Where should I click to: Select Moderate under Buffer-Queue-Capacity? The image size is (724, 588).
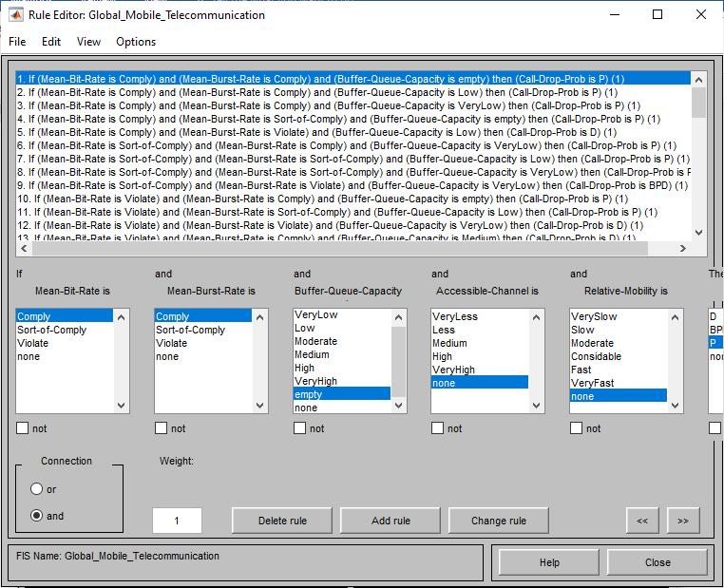pos(342,341)
